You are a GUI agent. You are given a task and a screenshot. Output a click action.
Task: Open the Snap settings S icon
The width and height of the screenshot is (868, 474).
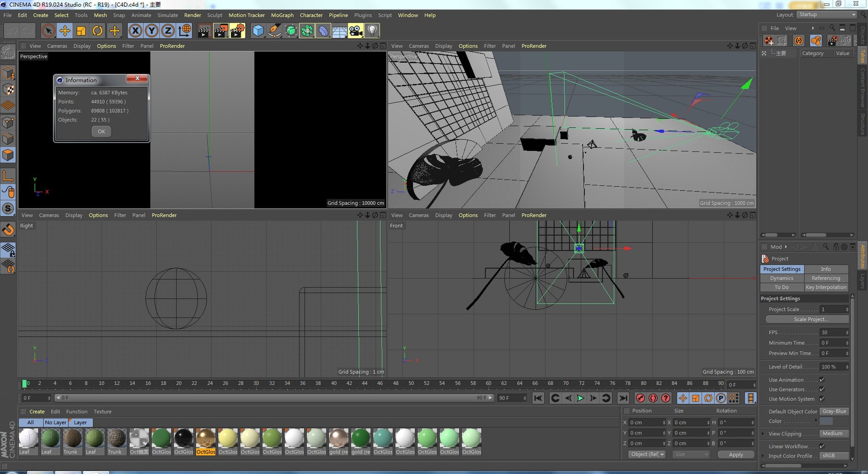(x=8, y=209)
